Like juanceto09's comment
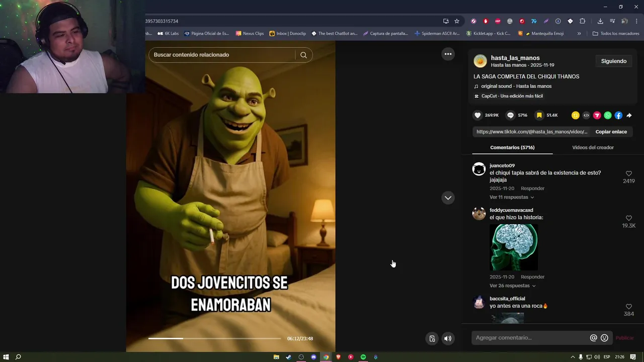 point(629,173)
